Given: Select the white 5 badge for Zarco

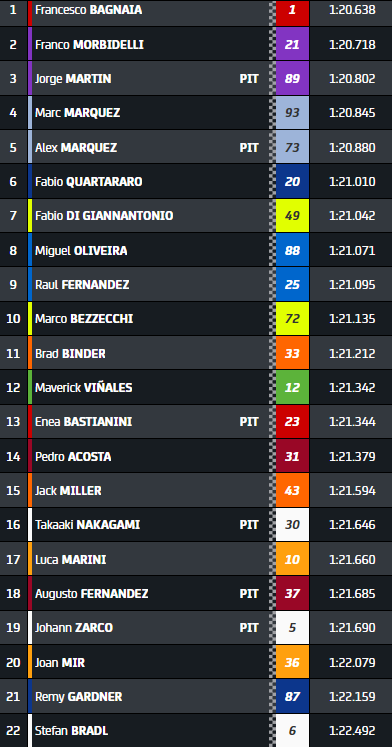Looking at the screenshot, I should [x=292, y=627].
